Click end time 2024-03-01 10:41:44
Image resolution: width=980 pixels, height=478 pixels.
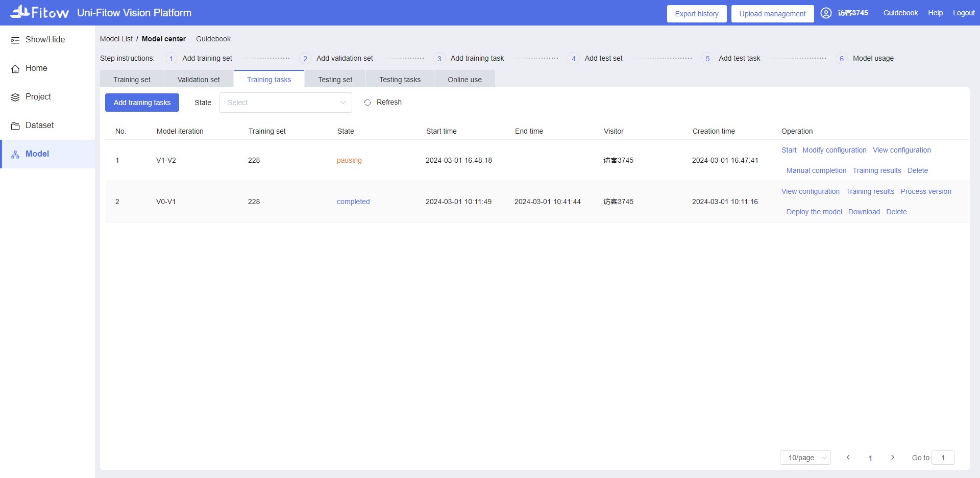tap(548, 202)
